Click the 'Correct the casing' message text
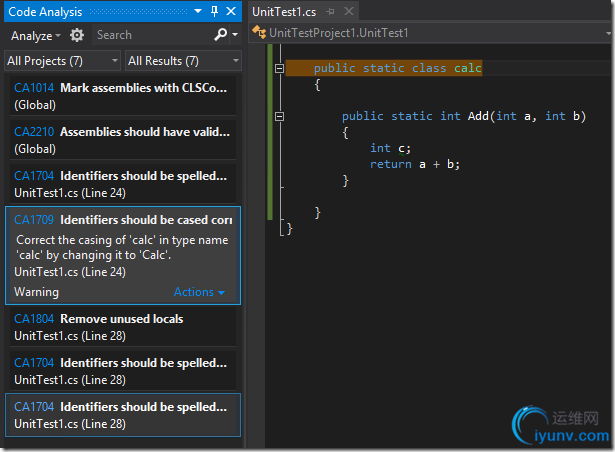 tap(122, 248)
